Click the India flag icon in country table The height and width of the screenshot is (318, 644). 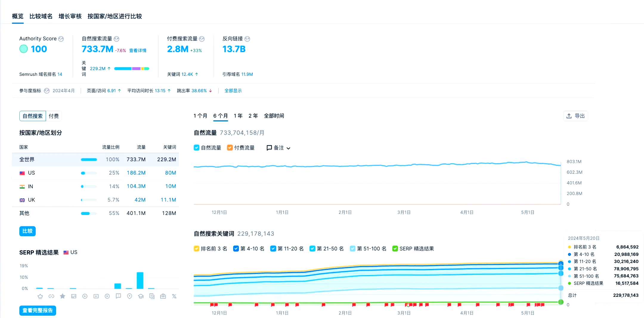(22, 187)
